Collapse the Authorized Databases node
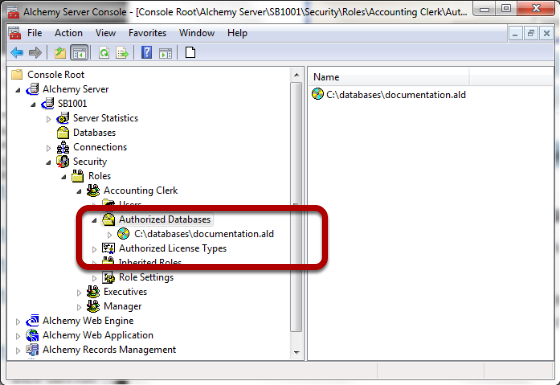This screenshot has height=385, width=560. point(94,221)
